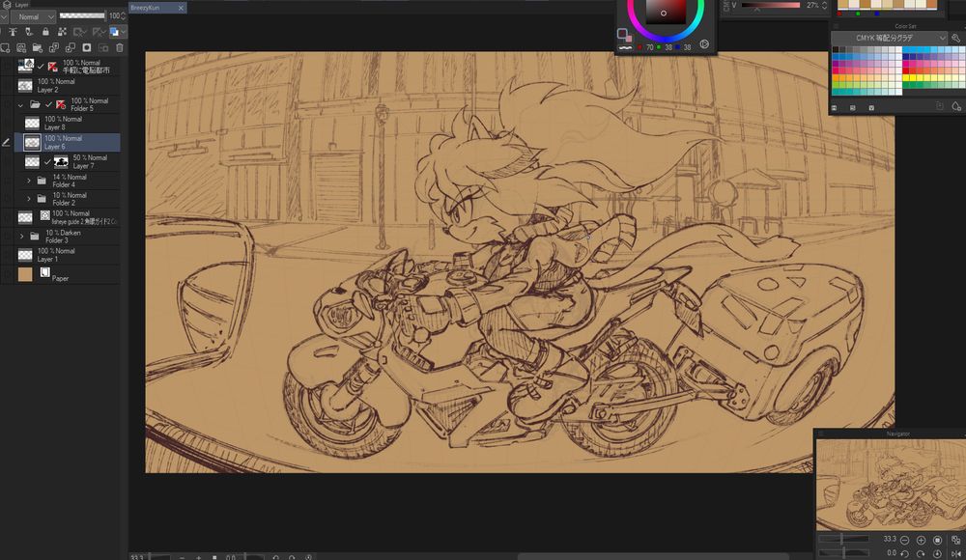Viewport: 966px width, 560px height.
Task: Click the Transfer to Lower Layer icon
Action: (54, 47)
